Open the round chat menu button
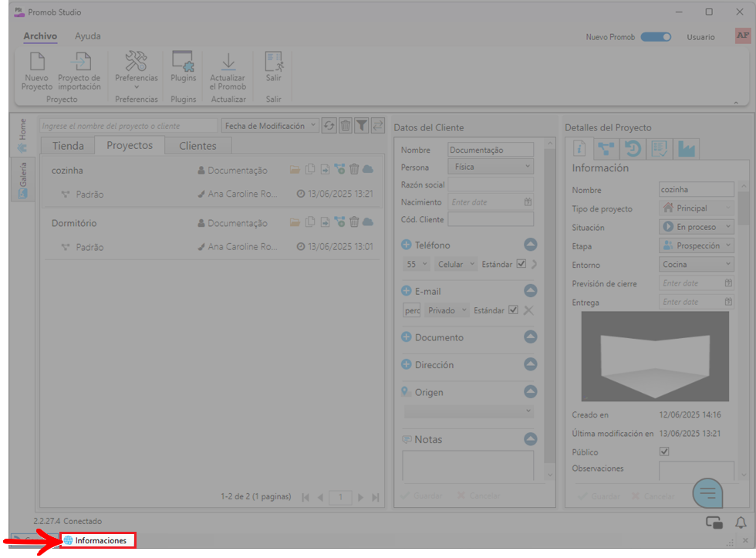Screen dimensions: 756x558 click(707, 493)
